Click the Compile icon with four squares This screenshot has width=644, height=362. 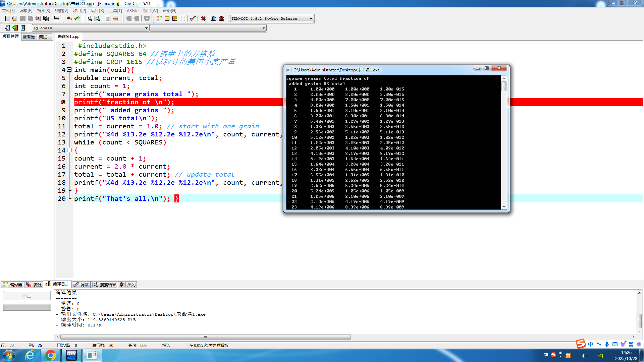click(159, 18)
